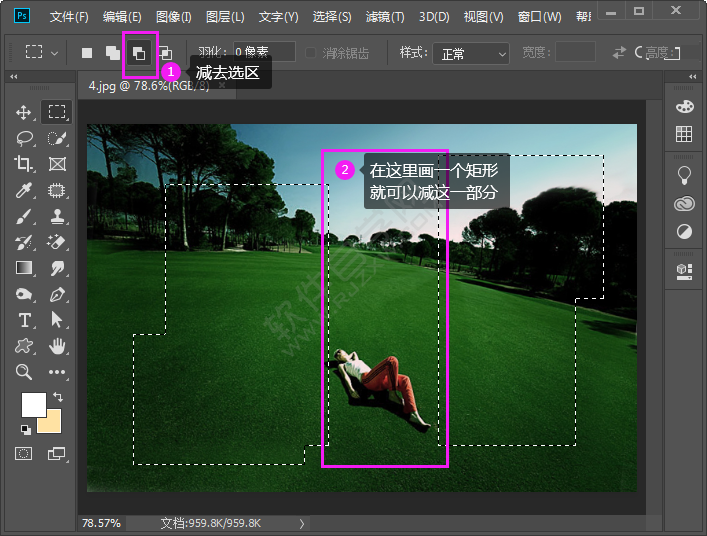The width and height of the screenshot is (707, 536).
Task: Open the Color palette panel icon
Action: [684, 107]
